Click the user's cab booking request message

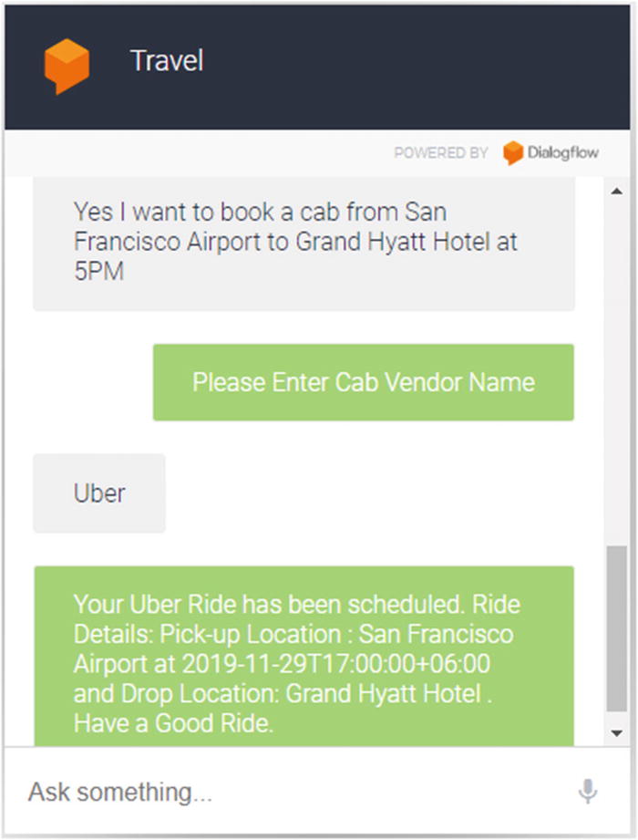(x=304, y=244)
